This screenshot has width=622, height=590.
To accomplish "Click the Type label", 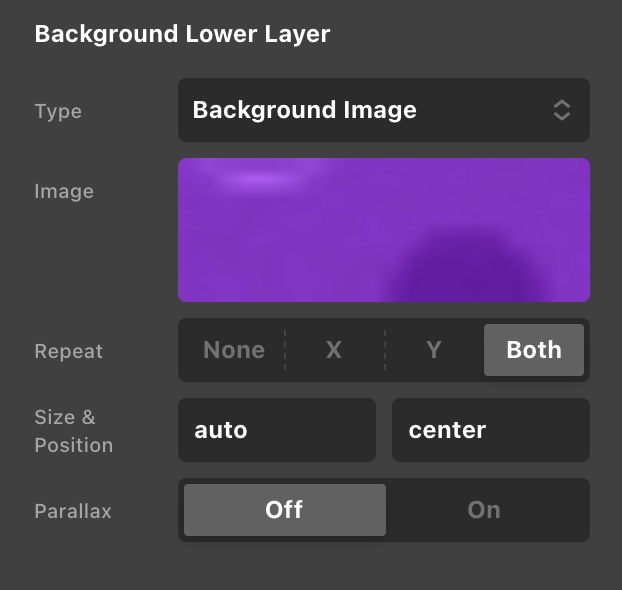I will pyautogui.click(x=58, y=111).
